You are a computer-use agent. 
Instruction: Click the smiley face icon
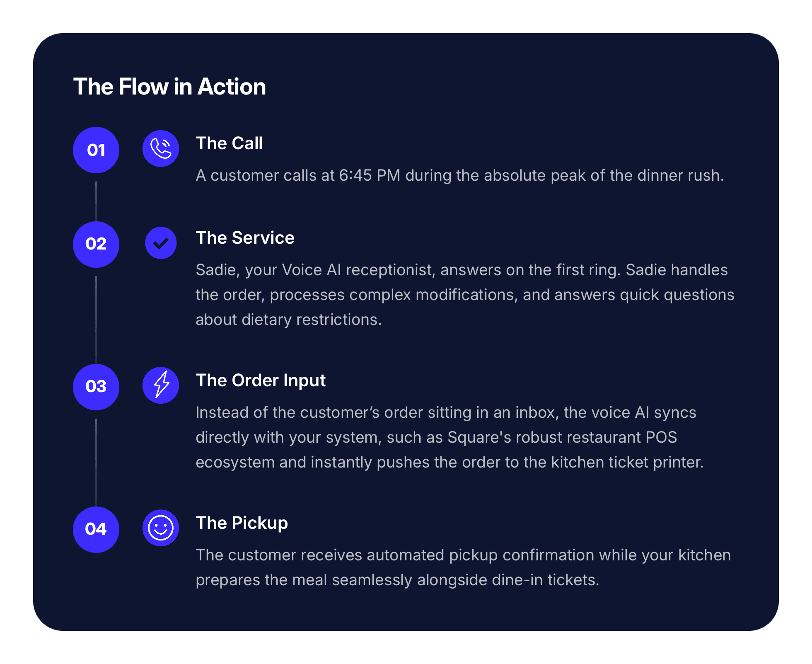click(161, 528)
